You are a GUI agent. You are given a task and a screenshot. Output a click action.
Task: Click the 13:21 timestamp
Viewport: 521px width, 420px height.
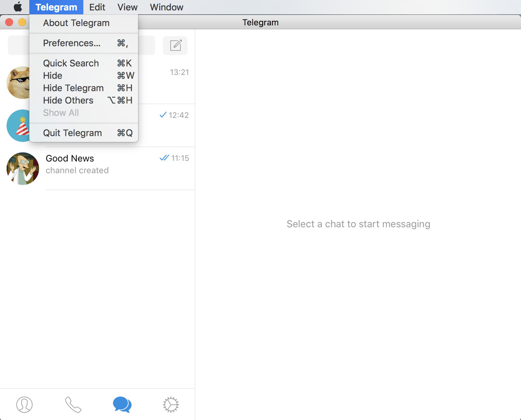179,72
